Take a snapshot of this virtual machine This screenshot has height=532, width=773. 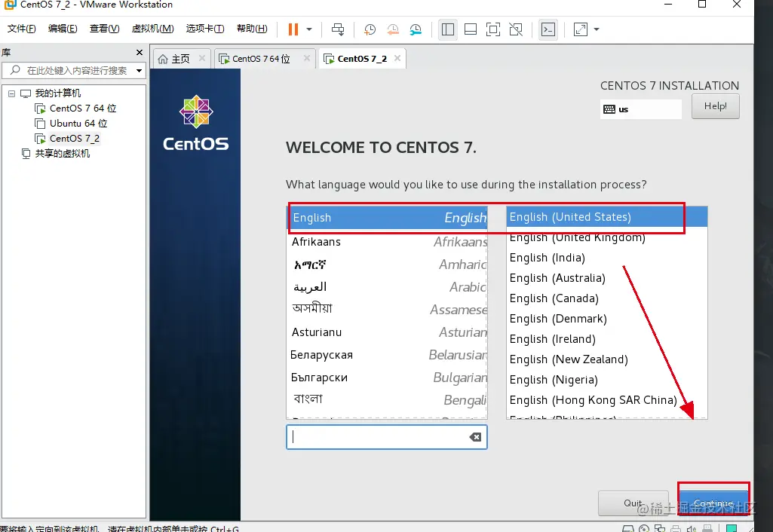370,29
